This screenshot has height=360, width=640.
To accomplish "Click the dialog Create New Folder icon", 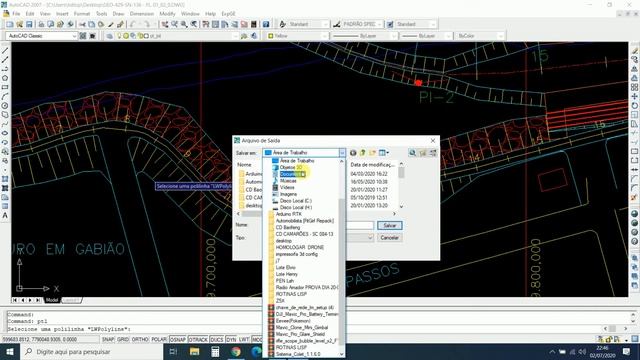I will 372,153.
